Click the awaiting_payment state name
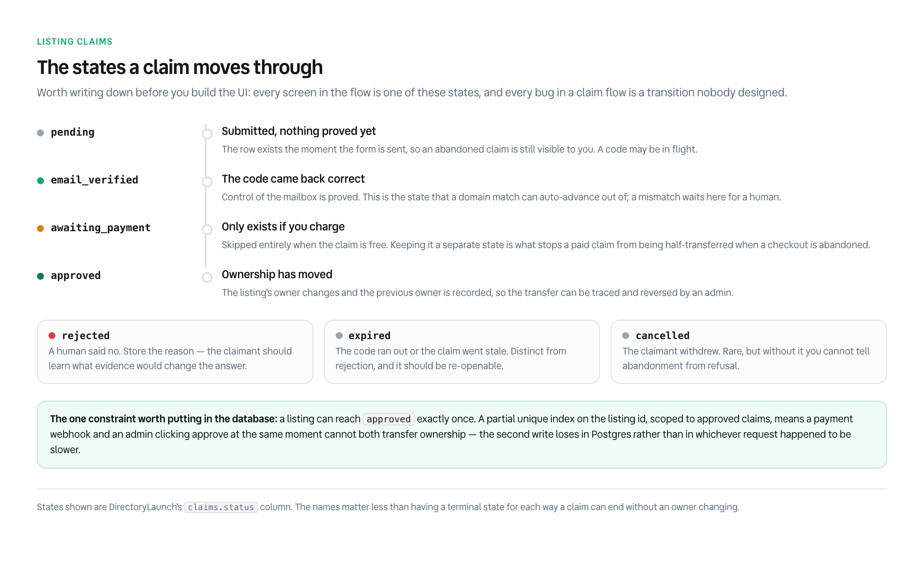924x561 pixels. (x=100, y=228)
